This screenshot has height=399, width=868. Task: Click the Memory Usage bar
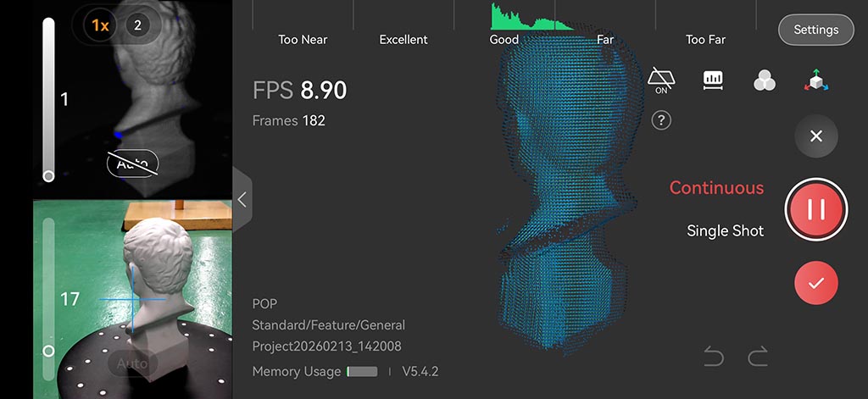pyautogui.click(x=362, y=371)
